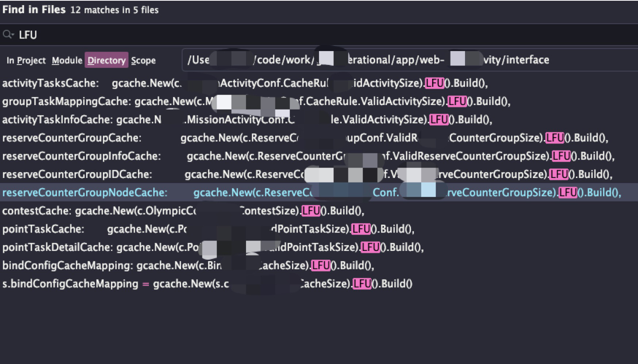The width and height of the screenshot is (638, 364).
Task: Select the Directory scope tab
Action: click(107, 61)
